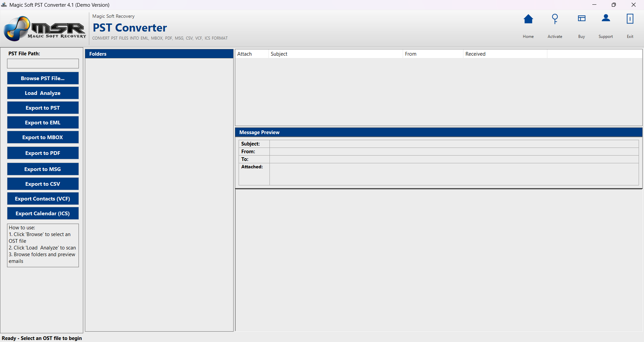This screenshot has width=644, height=342.
Task: Choose Export to EML
Action: [43, 122]
